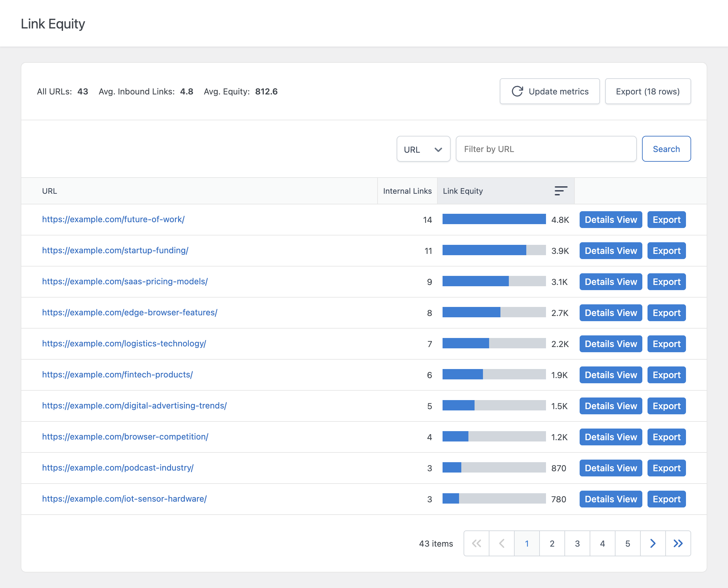Open the browser-competition URL link
This screenshot has width=728, height=588.
coord(125,437)
